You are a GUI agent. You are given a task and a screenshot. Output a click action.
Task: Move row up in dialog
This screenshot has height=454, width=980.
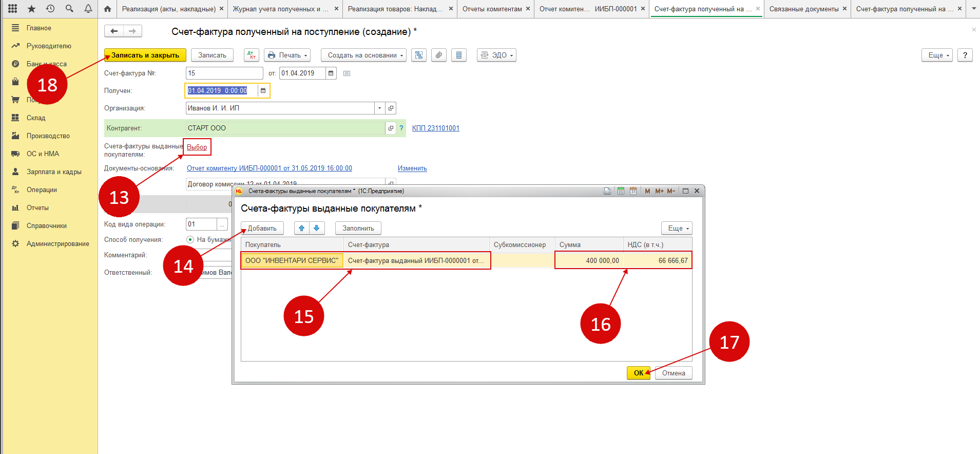tap(302, 228)
